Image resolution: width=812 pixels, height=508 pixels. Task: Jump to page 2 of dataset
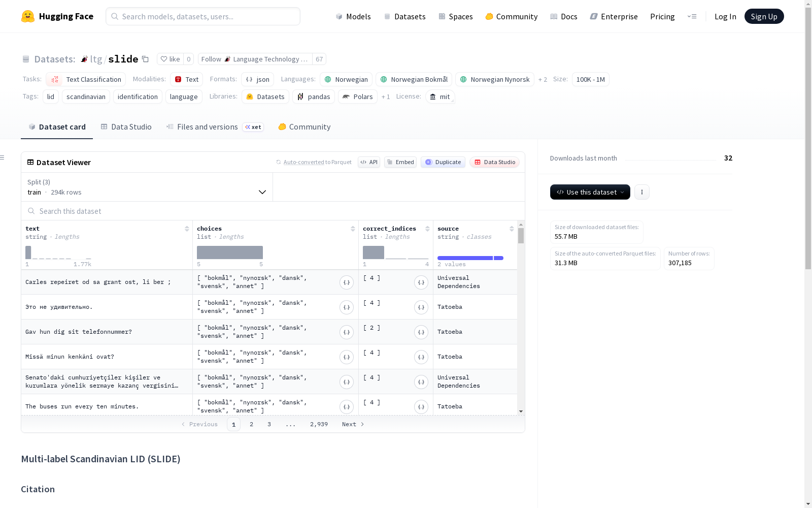click(251, 424)
